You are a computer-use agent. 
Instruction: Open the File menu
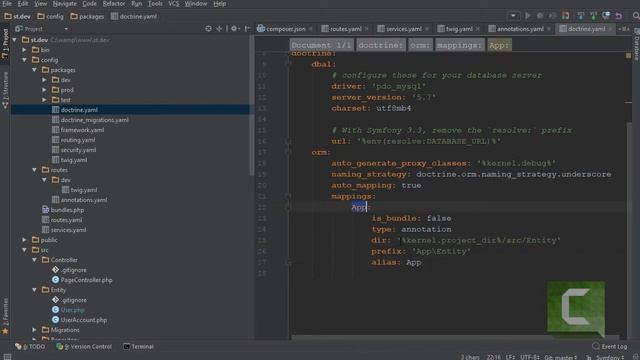(7, 4)
